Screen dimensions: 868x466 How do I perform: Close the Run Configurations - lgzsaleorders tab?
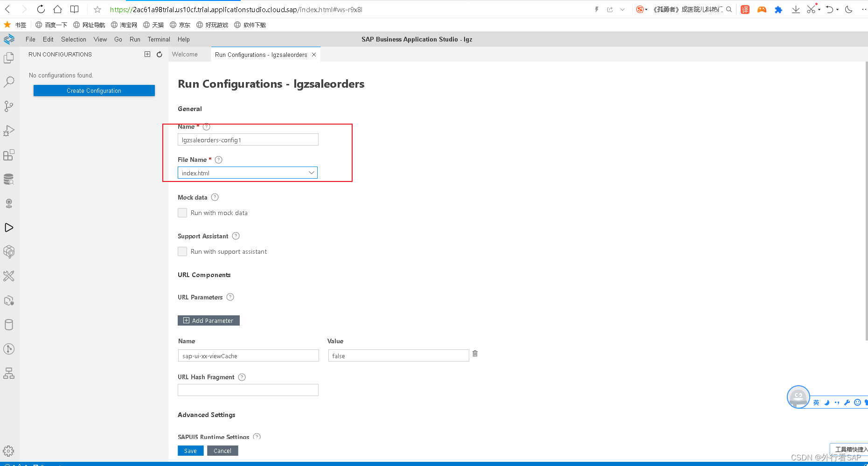pyautogui.click(x=314, y=55)
